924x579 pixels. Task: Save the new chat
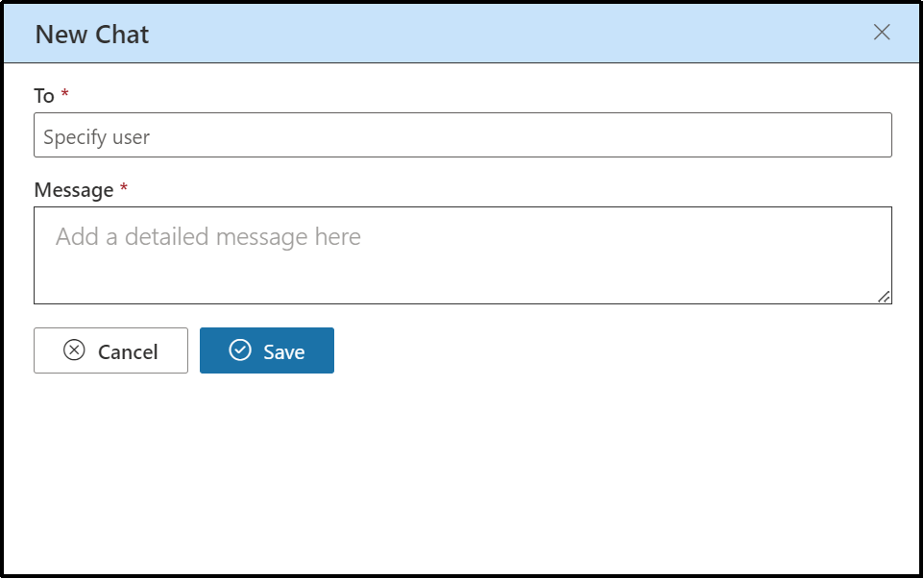point(267,350)
